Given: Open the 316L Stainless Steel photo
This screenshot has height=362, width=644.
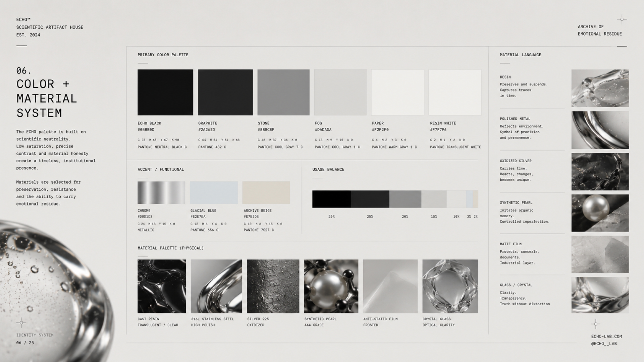Looking at the screenshot, I should click(x=216, y=286).
